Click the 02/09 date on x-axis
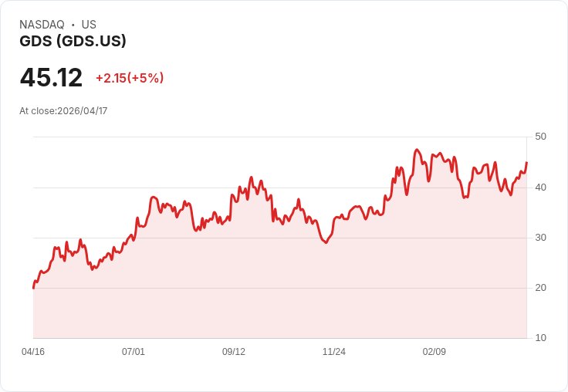This screenshot has width=568, height=392. point(434,352)
